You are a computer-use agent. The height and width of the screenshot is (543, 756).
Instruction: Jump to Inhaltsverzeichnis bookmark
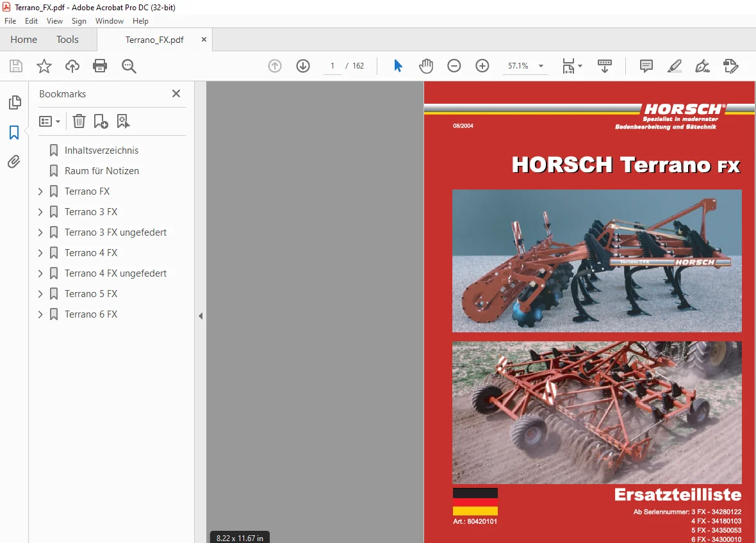[x=101, y=150]
